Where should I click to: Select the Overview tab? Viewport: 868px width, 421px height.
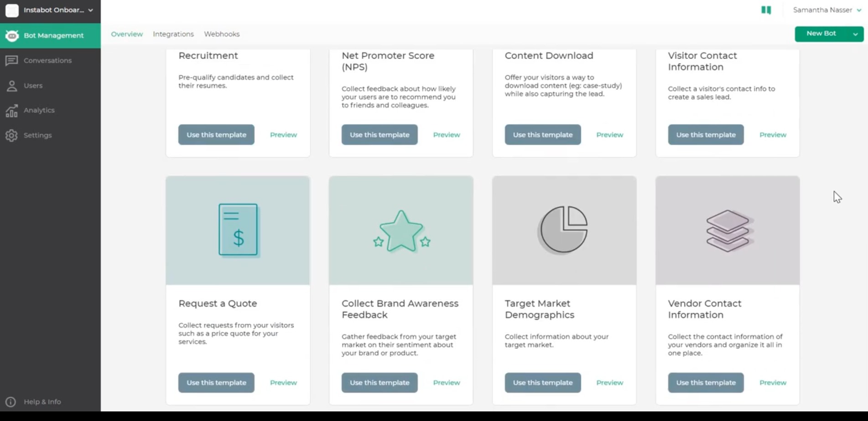(127, 34)
